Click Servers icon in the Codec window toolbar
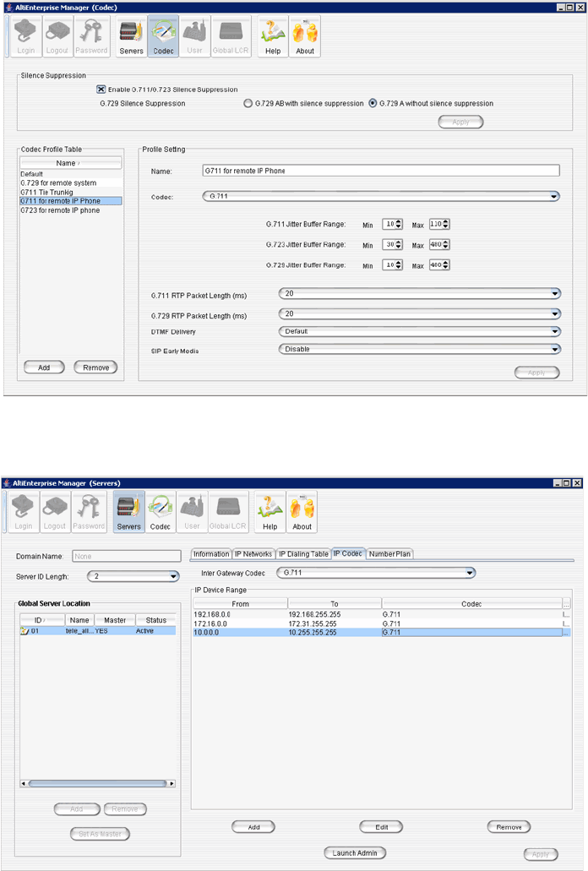 pyautogui.click(x=130, y=36)
